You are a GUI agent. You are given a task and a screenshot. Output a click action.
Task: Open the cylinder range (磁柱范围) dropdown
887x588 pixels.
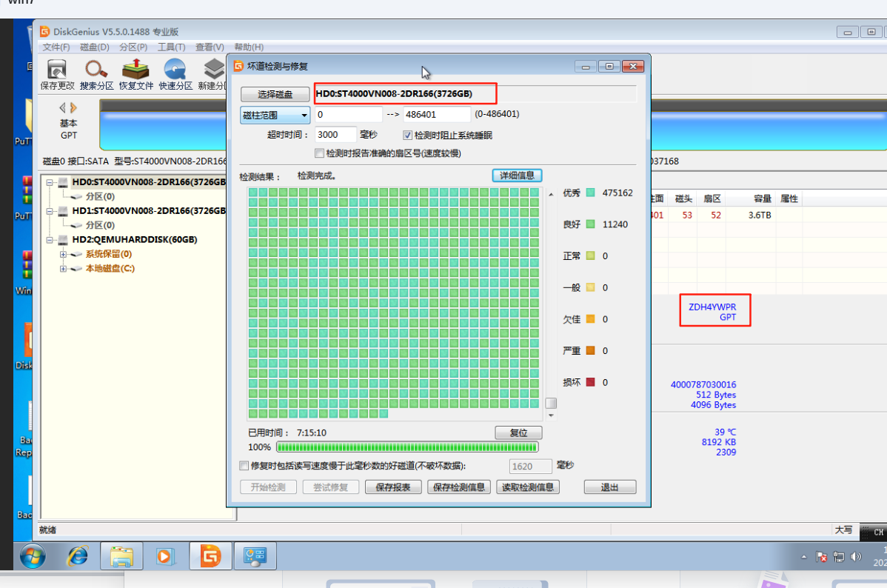click(x=275, y=115)
